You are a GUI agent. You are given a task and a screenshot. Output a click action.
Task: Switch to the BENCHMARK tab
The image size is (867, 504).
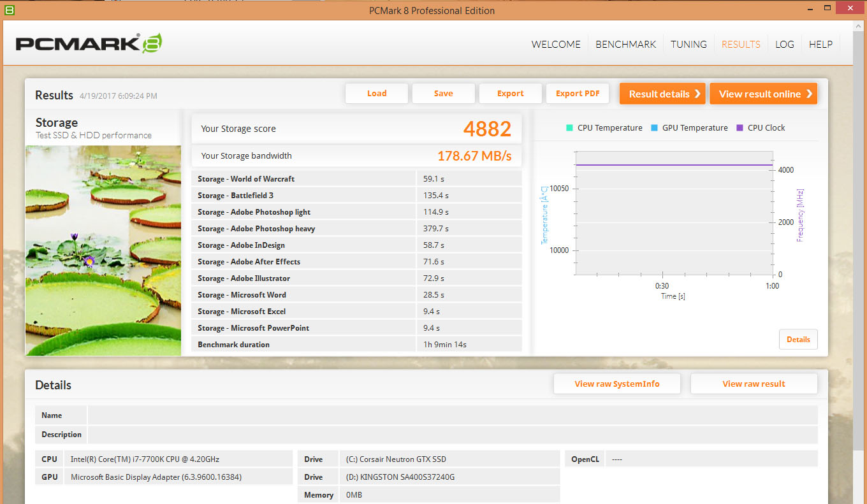click(x=625, y=44)
